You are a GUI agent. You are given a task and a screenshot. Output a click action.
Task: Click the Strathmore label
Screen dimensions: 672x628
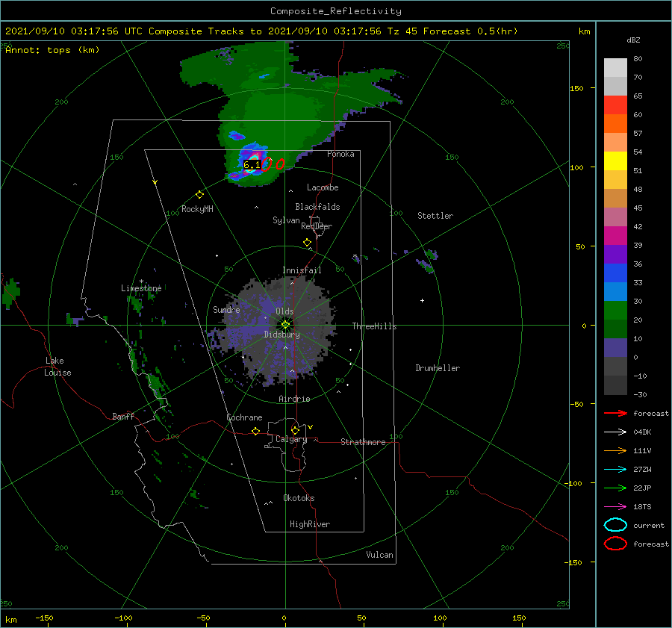(x=363, y=442)
